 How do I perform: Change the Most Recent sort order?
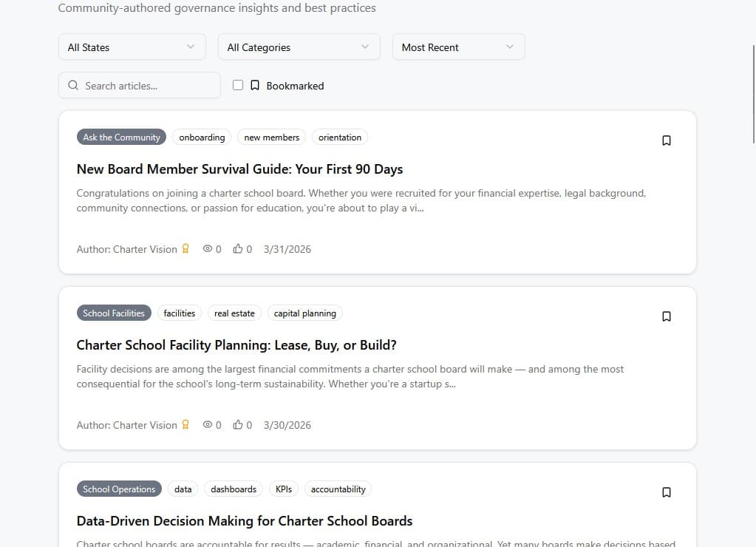pos(458,47)
